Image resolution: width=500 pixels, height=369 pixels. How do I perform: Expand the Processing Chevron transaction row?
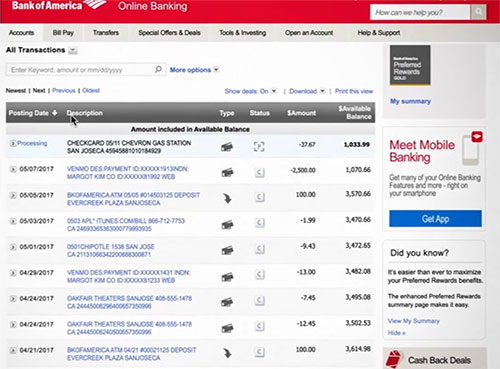click(13, 143)
